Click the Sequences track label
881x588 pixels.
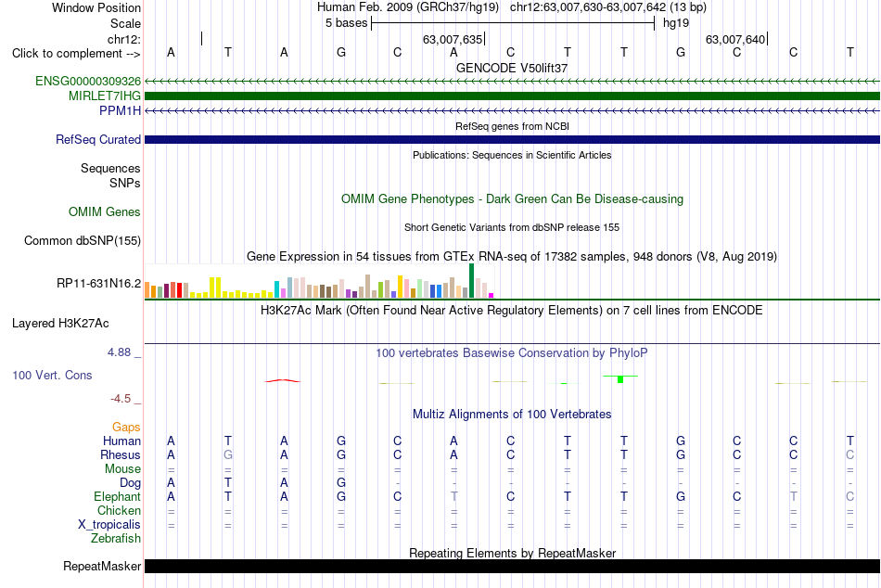tap(110, 168)
